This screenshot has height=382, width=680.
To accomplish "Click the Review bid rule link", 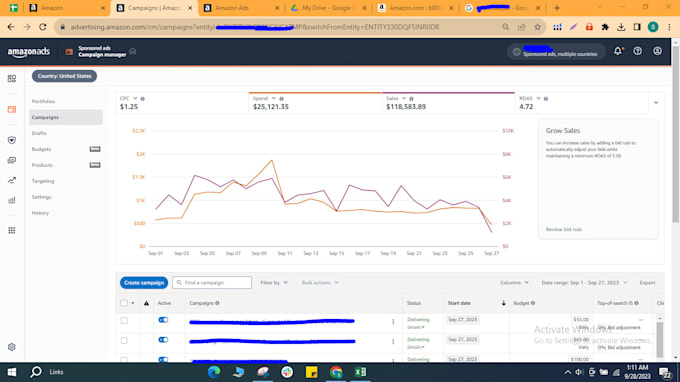I will coord(564,229).
